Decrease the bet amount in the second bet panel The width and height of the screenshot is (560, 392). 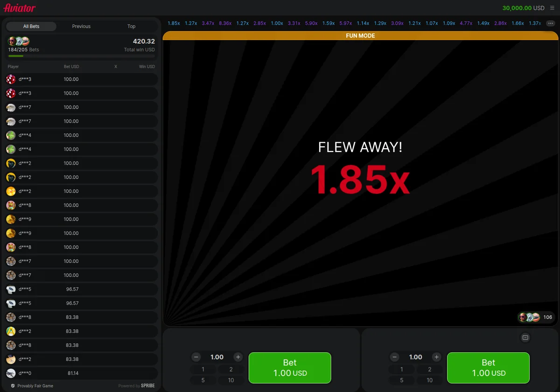395,357
